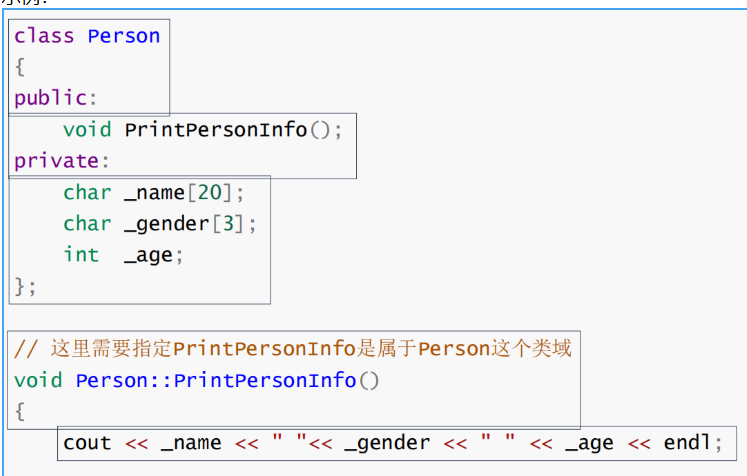Click the "char" keyword before _name
This screenshot has width=747, height=476.
[87, 192]
